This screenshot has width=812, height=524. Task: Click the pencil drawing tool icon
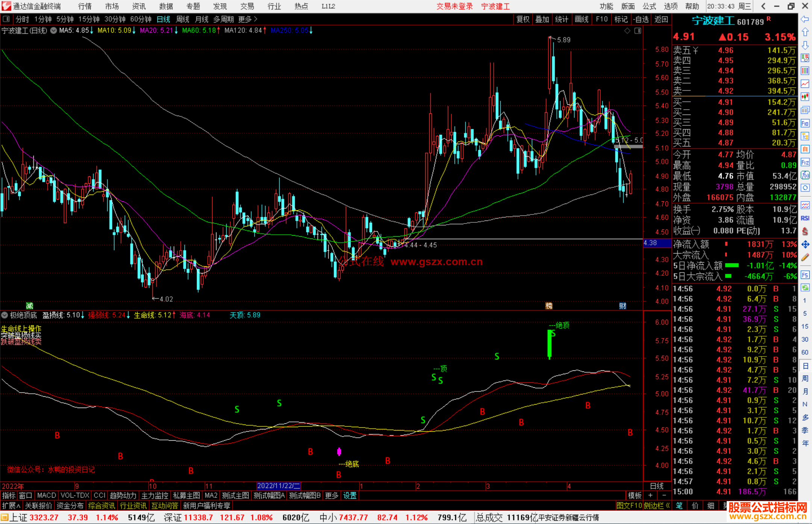pos(805,257)
